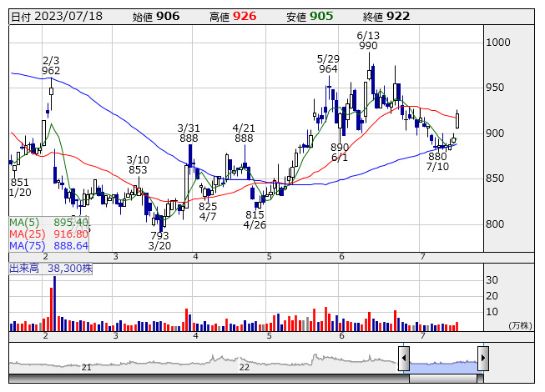Click the tallest blue volume bar in February
The width and height of the screenshot is (545, 392).
(x=54, y=304)
